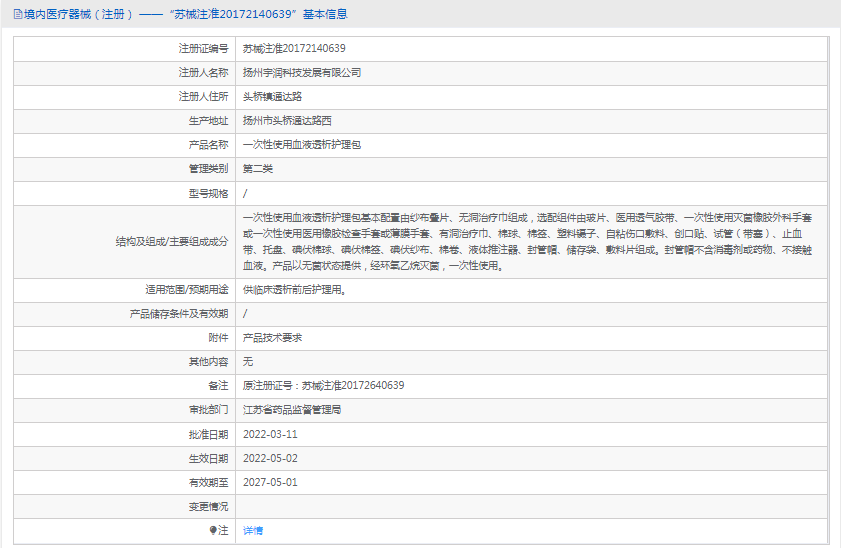Click the 变更情况 label
Viewport: 841px width, 548px height.
tap(208, 507)
